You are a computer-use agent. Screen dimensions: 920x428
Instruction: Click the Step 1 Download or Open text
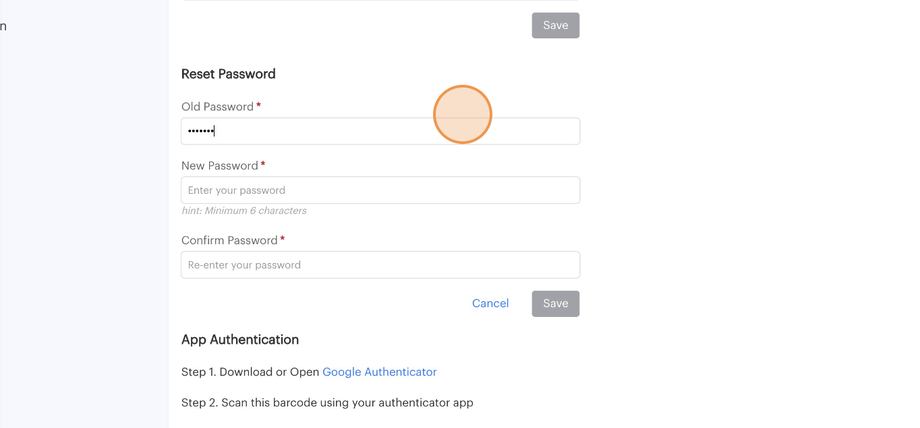(x=250, y=372)
